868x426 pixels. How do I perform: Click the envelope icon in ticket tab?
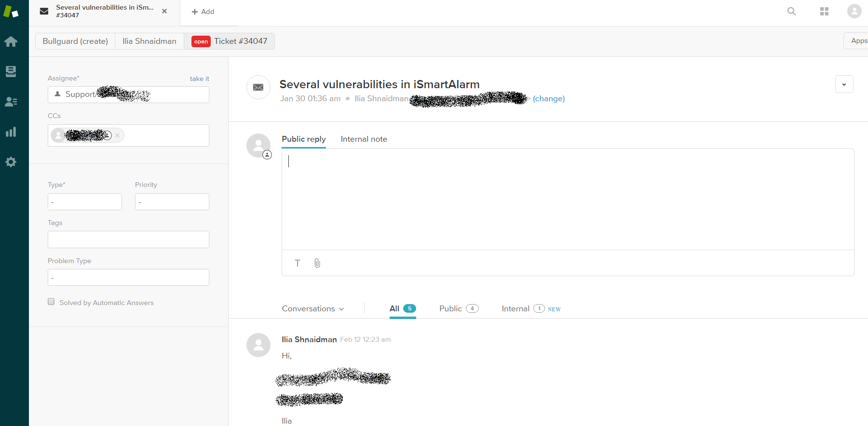click(x=44, y=11)
